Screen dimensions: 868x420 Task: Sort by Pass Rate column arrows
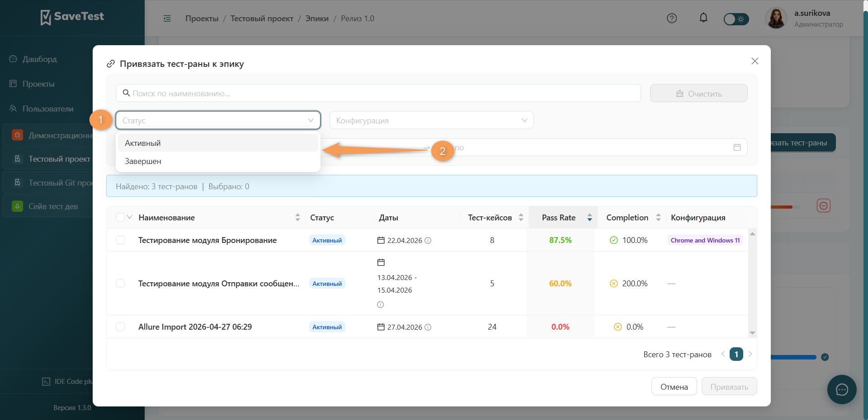[590, 218]
